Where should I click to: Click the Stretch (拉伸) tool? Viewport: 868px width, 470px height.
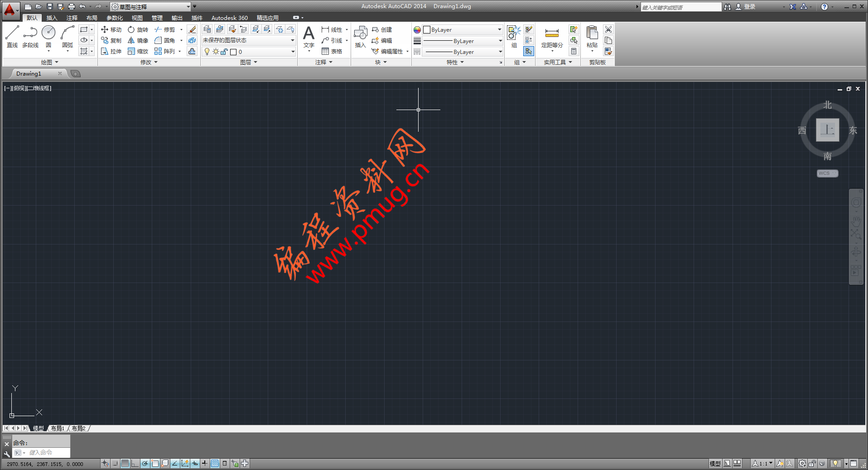click(x=111, y=51)
